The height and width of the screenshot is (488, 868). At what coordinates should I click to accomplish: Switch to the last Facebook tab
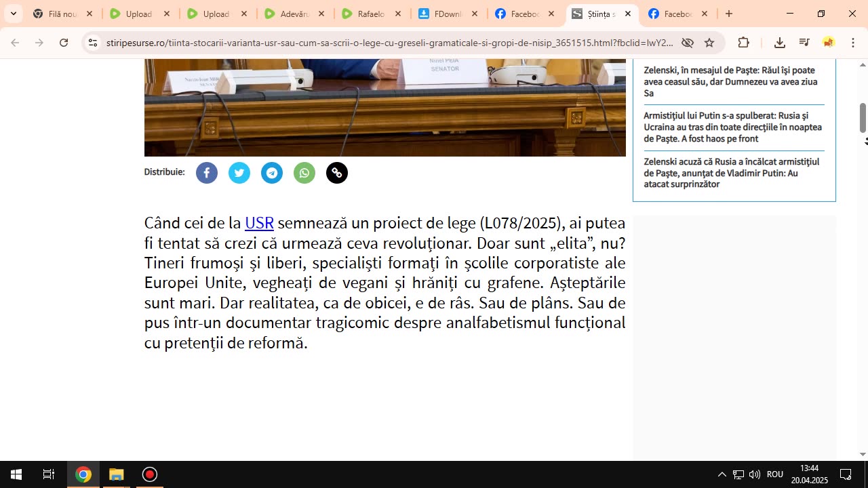pos(679,14)
